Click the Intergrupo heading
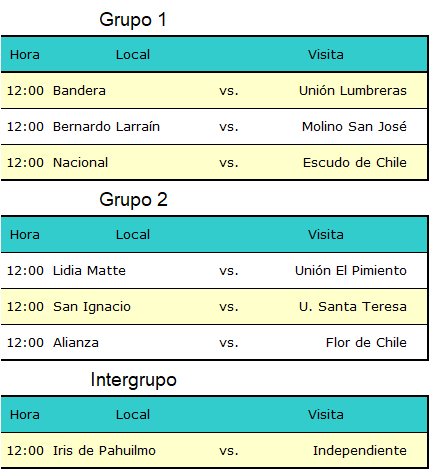This screenshot has width=429, height=469. pos(133,380)
